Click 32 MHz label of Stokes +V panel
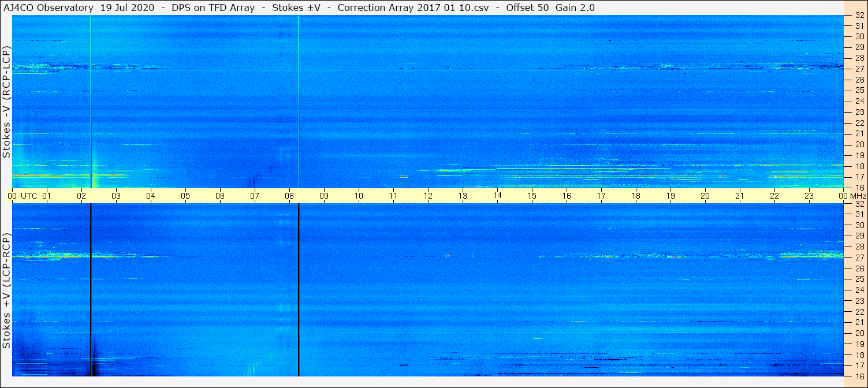Screen dimensions: 868x388 pyautogui.click(x=859, y=204)
